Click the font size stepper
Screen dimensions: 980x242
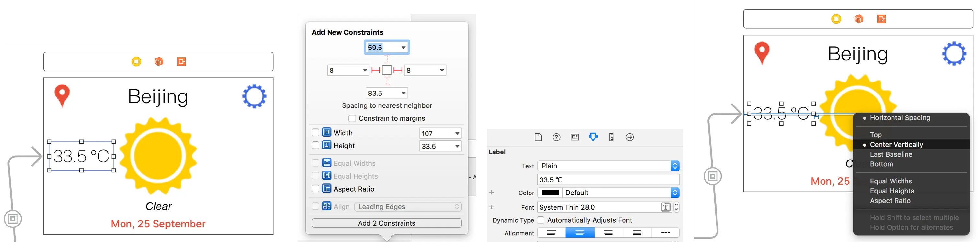[676, 207]
